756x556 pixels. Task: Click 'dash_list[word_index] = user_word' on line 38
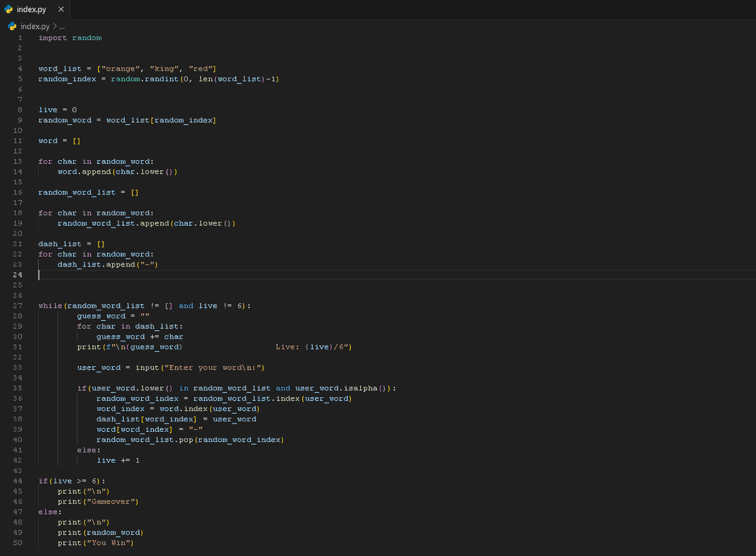click(176, 419)
